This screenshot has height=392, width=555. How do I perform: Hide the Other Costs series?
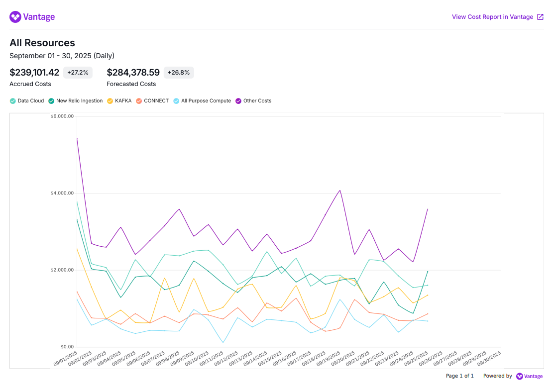[x=238, y=101]
